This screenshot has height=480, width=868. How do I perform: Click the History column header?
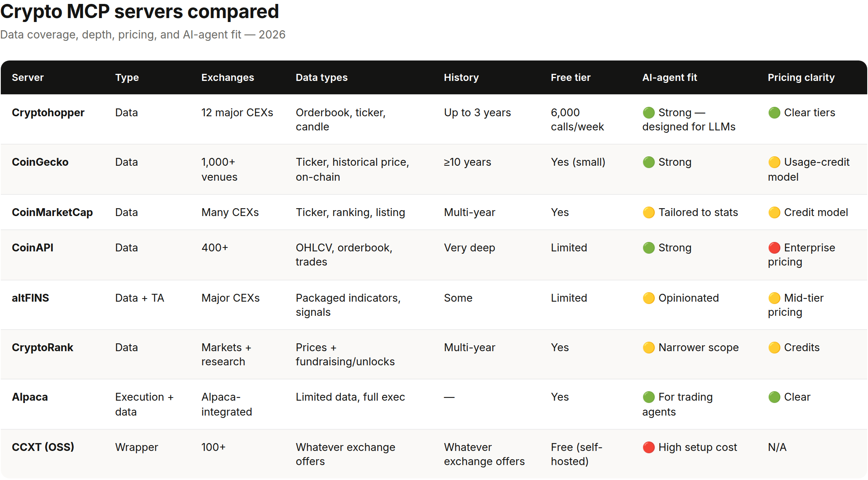461,77
